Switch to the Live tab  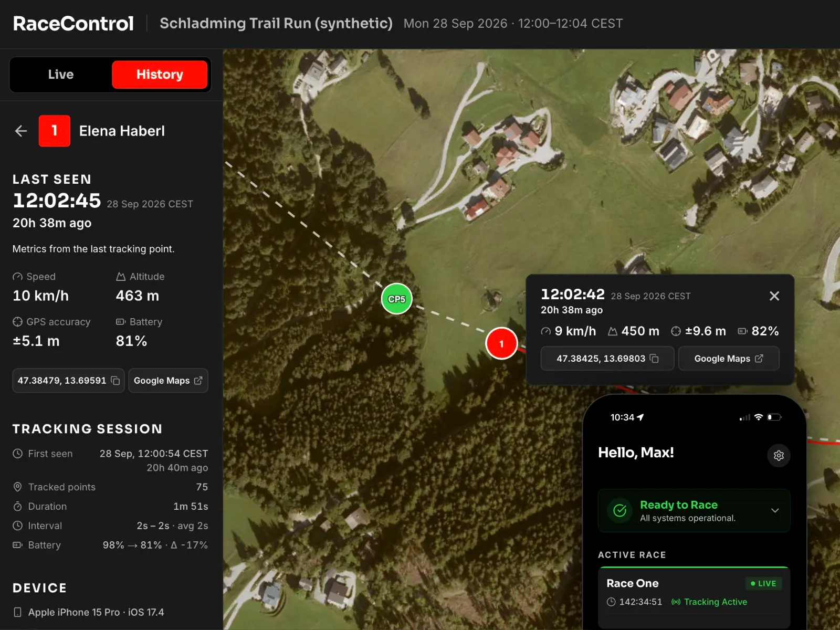61,75
